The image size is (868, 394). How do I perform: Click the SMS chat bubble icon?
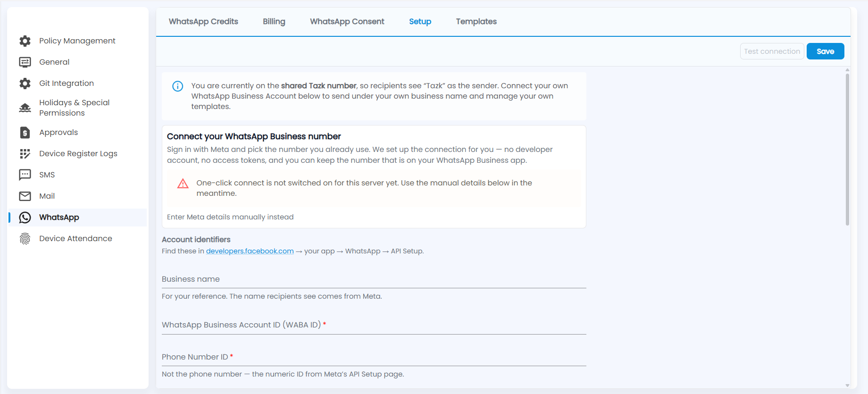[x=25, y=175]
